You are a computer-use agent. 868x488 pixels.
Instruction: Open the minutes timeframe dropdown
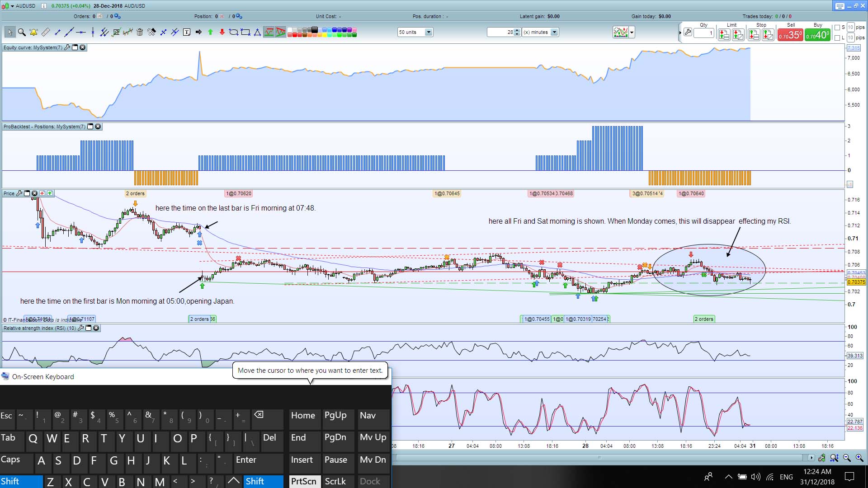point(554,32)
